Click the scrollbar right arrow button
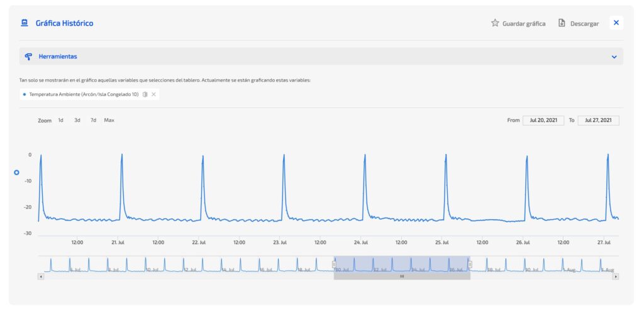The image size is (644, 314). point(616,276)
